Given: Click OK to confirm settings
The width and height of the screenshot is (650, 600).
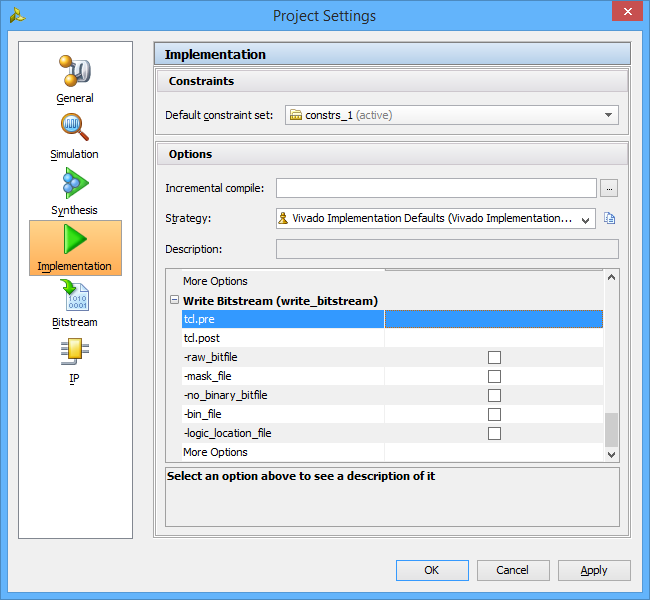Looking at the screenshot, I should (x=432, y=570).
